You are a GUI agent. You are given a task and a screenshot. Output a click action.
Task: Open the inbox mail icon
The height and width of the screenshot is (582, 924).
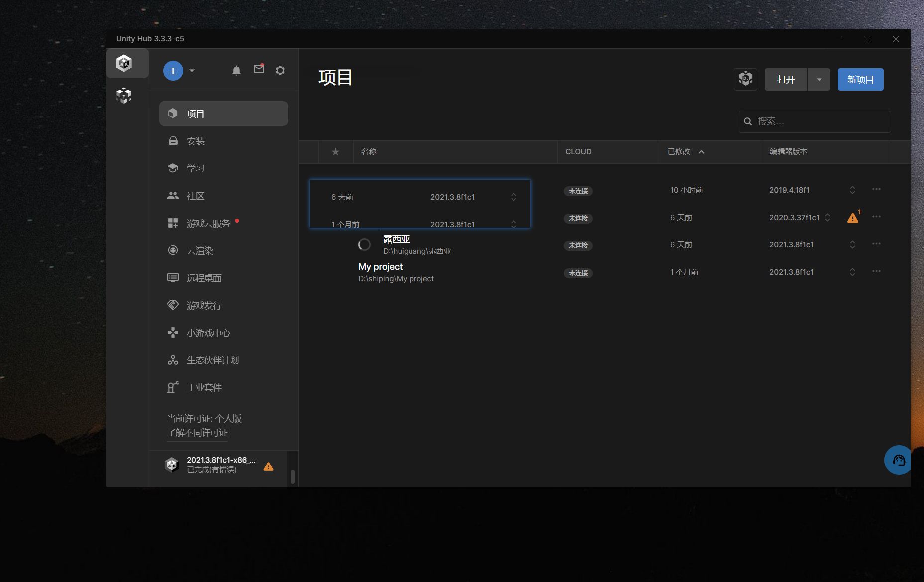coord(259,69)
